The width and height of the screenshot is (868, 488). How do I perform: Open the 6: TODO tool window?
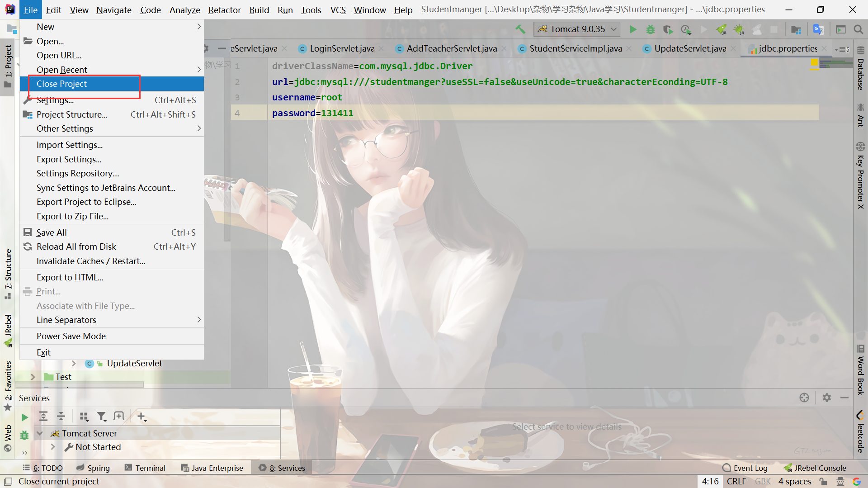pos(43,468)
